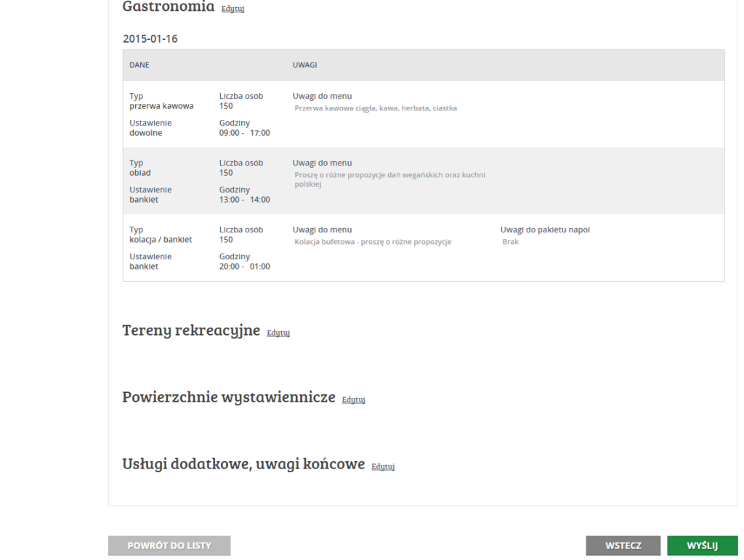744x560 pixels.
Task: Submit the form with Wyślij
Action: pos(703,545)
